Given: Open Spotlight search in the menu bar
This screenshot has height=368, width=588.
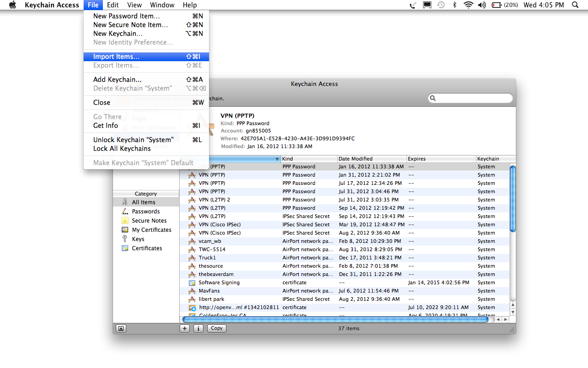Looking at the screenshot, I should (x=575, y=5).
